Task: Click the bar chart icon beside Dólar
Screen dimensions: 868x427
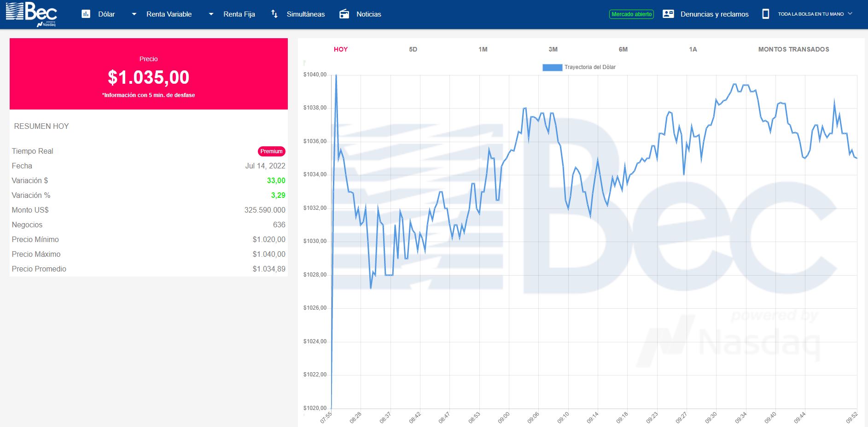Action: tap(86, 14)
